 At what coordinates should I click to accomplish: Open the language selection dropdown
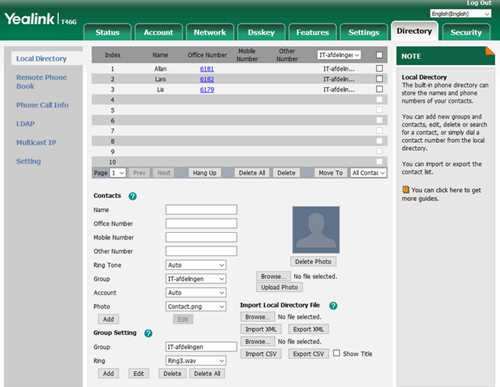[460, 14]
